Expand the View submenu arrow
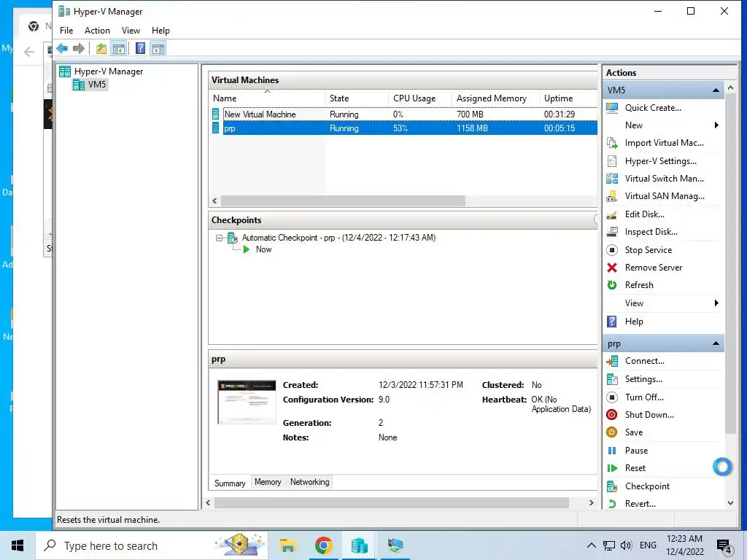 [716, 303]
